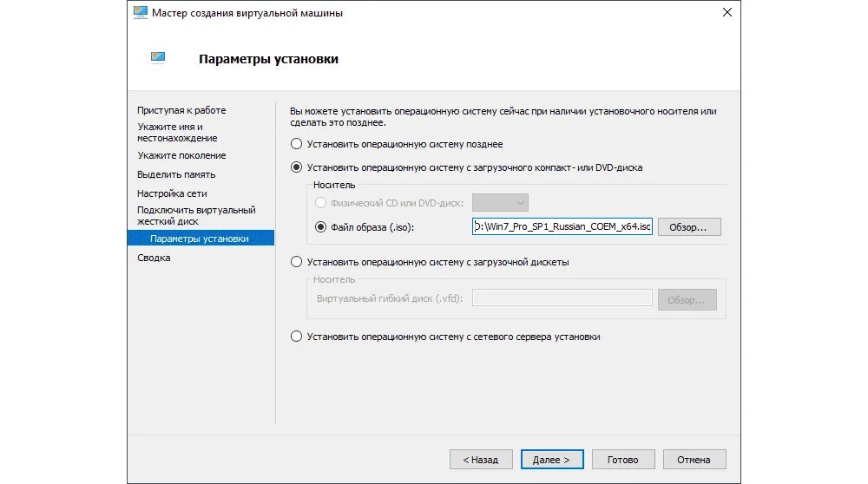Switch to 'Выделить память' step
Viewport: 868px width, 484px height.
(176, 174)
